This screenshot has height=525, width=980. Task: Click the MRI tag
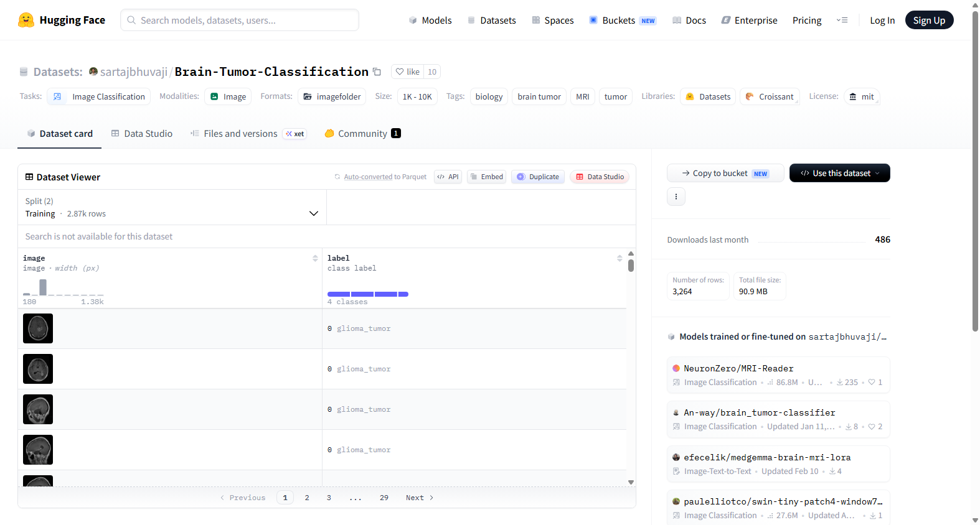pyautogui.click(x=583, y=96)
